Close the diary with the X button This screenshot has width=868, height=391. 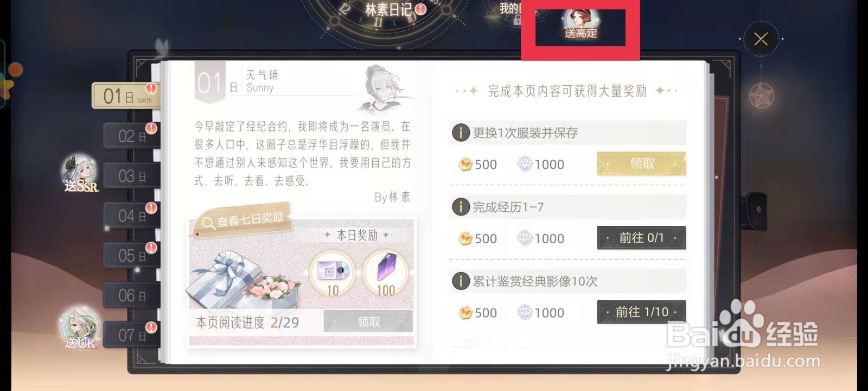click(x=761, y=39)
